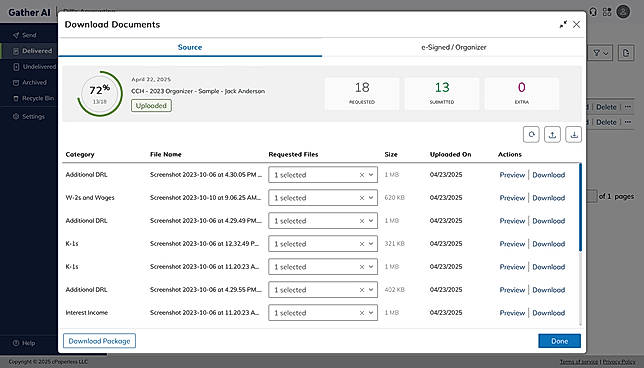Open Settings in the sidebar

click(x=29, y=117)
